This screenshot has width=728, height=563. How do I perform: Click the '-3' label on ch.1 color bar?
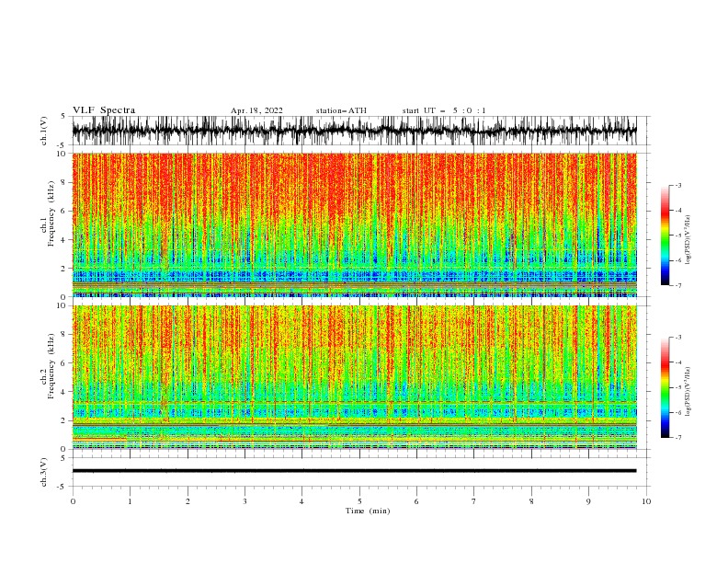point(677,185)
